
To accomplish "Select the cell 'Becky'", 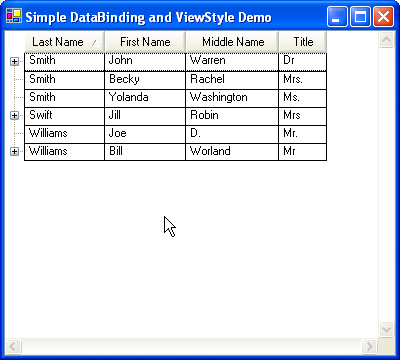I will [145, 80].
